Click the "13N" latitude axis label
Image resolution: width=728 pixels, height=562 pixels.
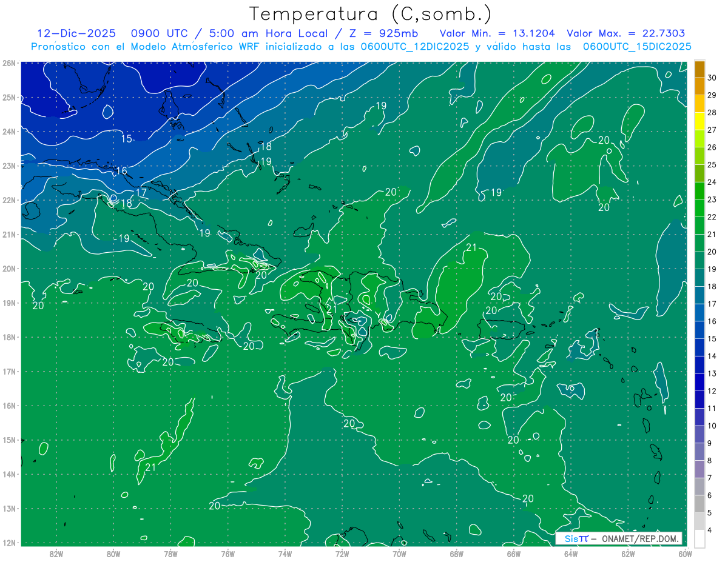9,509
